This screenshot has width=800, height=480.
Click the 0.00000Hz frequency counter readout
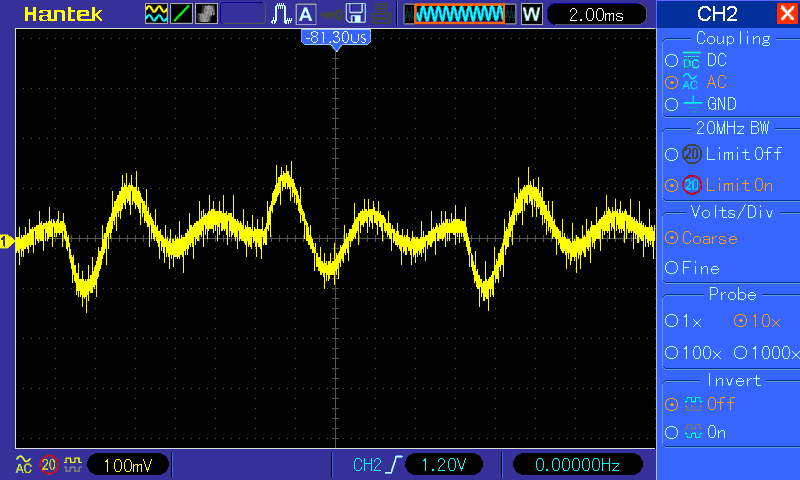[577, 465]
